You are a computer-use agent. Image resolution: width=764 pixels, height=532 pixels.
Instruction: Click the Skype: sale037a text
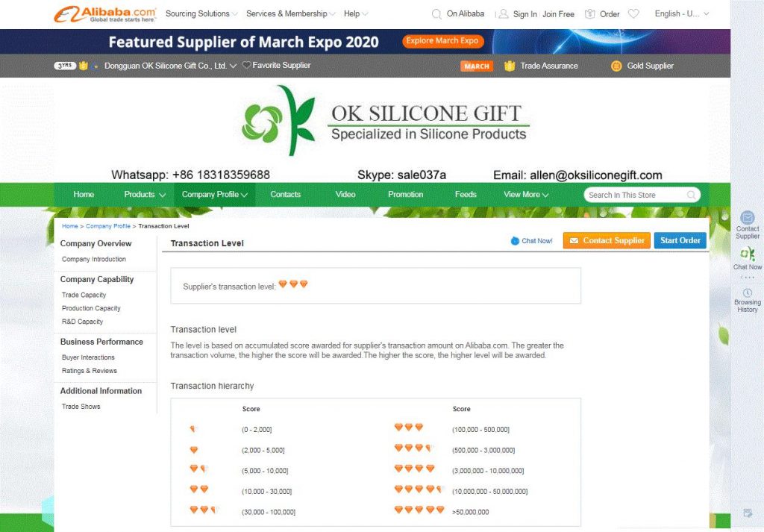(x=401, y=175)
